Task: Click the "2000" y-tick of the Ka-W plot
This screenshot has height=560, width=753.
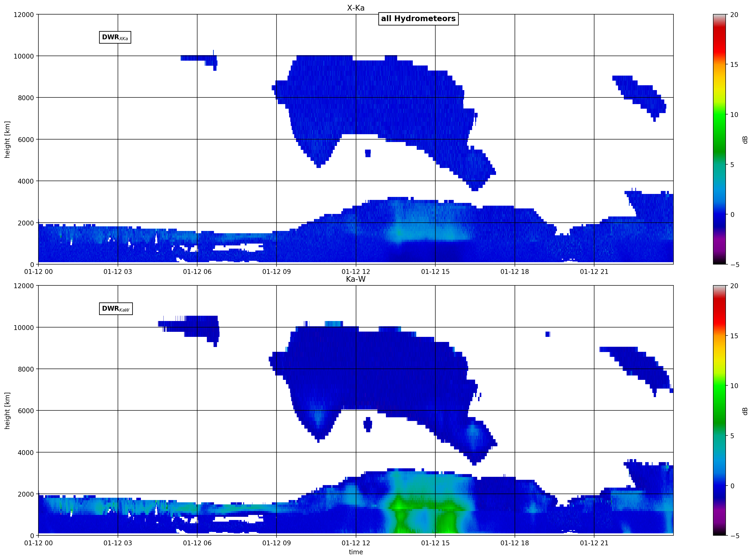Action: [x=26, y=494]
